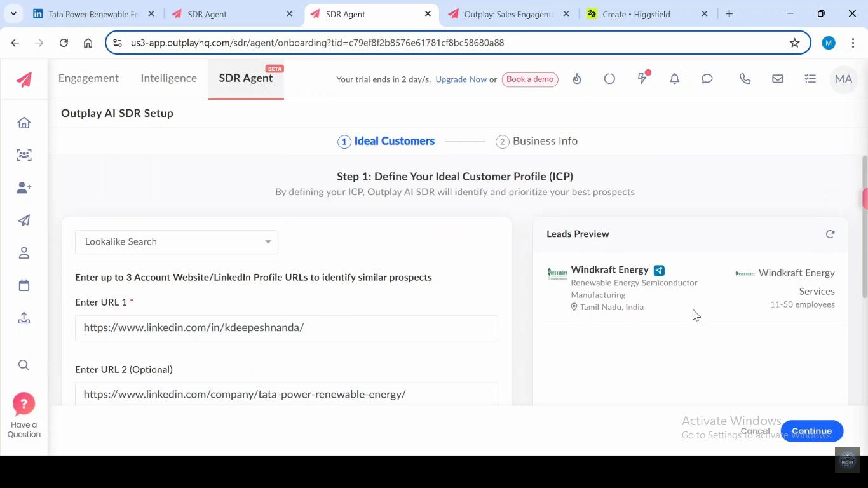868x488 pixels.
Task: Switch to the Intelligence tab
Action: click(168, 78)
